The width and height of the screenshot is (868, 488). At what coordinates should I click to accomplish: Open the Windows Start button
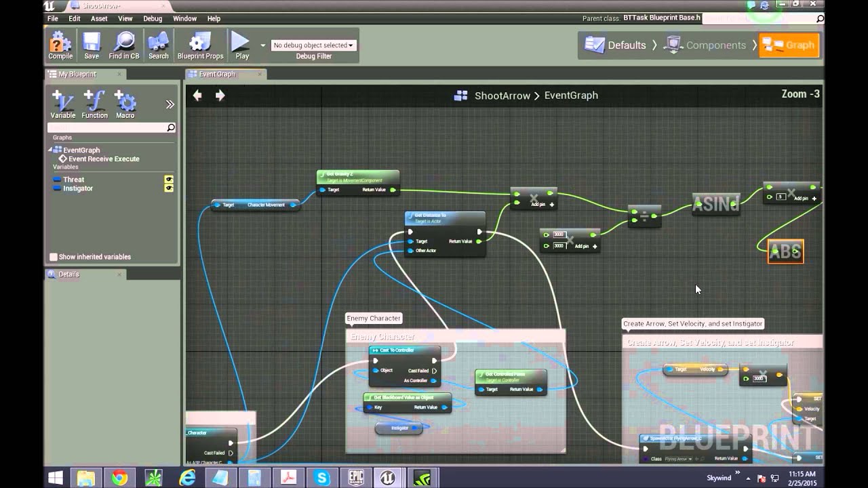point(56,478)
